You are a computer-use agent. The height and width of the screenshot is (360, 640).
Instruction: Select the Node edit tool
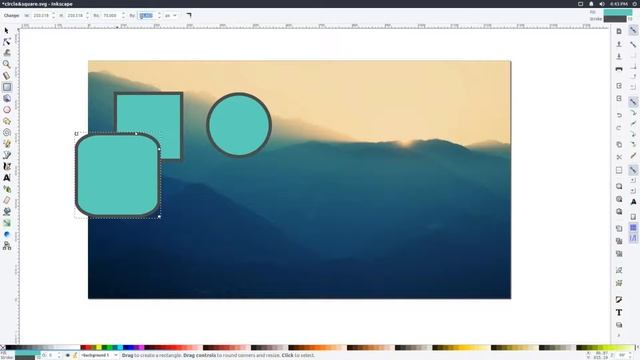(x=7, y=42)
